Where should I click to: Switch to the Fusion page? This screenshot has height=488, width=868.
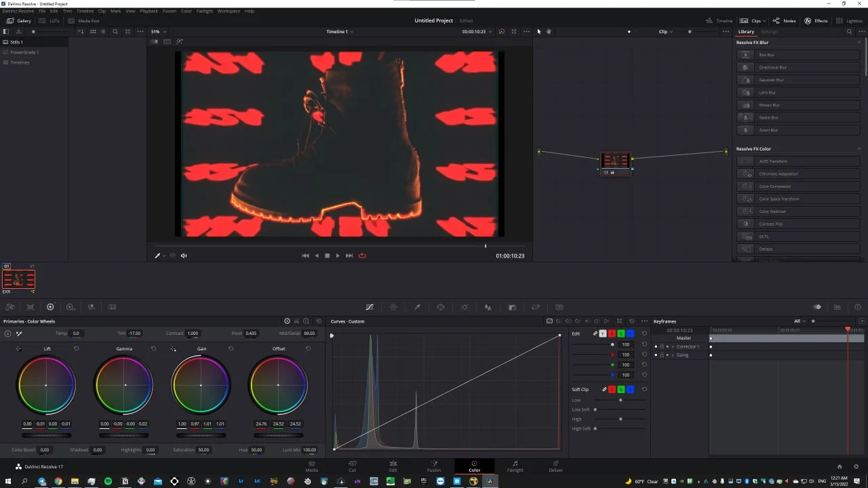433,466
